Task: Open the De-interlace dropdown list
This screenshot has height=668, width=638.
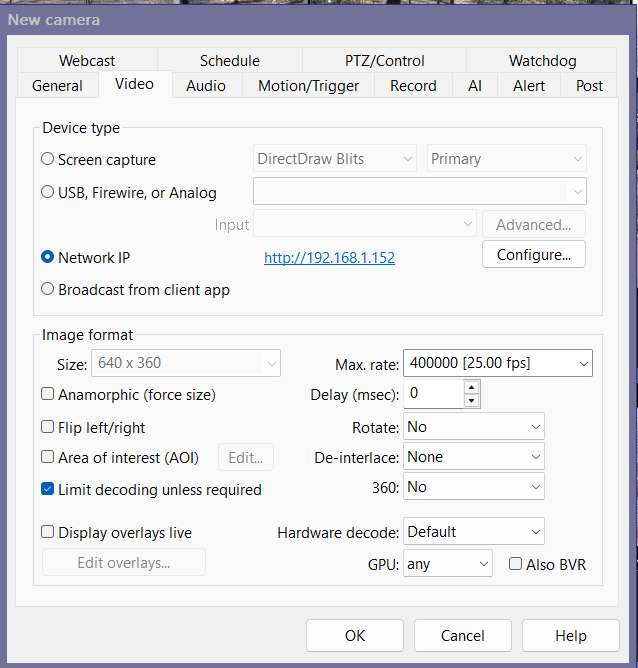Action: click(x=473, y=456)
